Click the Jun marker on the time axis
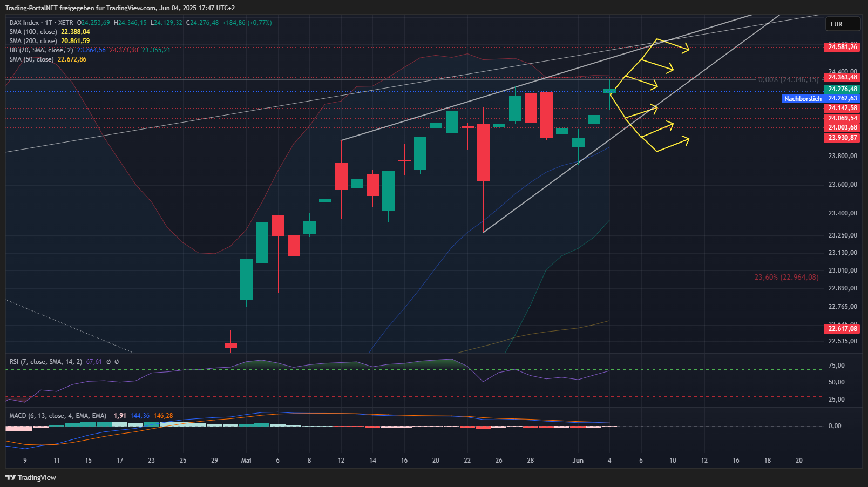The image size is (868, 487). pos(578,461)
